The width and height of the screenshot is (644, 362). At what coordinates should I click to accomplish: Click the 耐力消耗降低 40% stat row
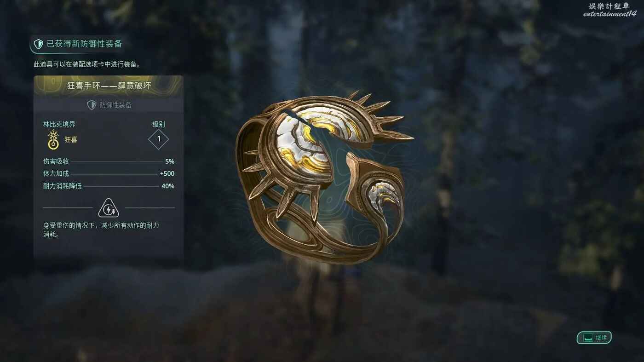109,186
